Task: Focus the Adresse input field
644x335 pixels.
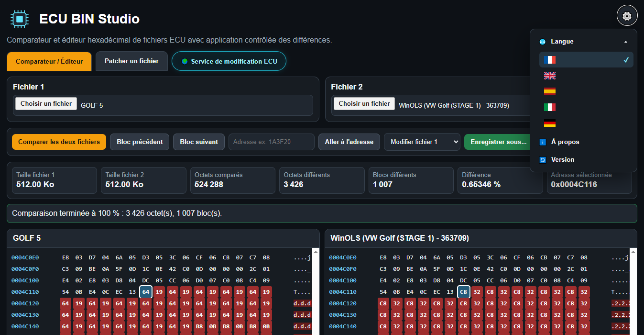Action: pos(272,142)
